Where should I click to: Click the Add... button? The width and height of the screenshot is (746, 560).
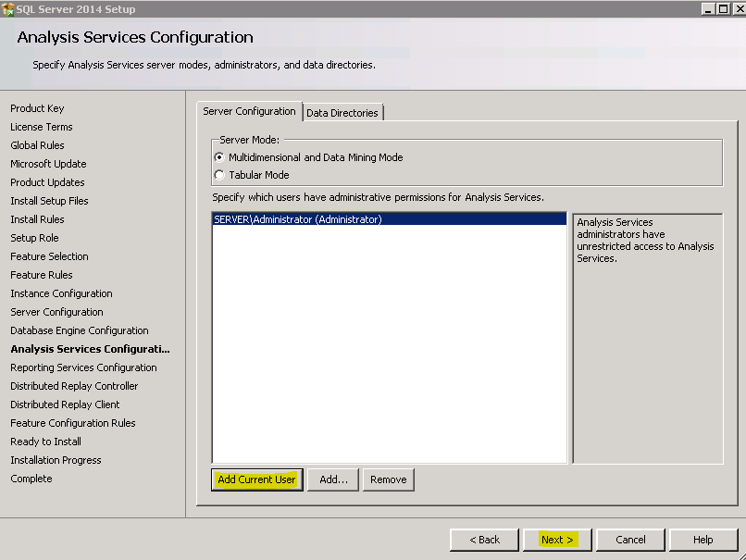point(333,479)
